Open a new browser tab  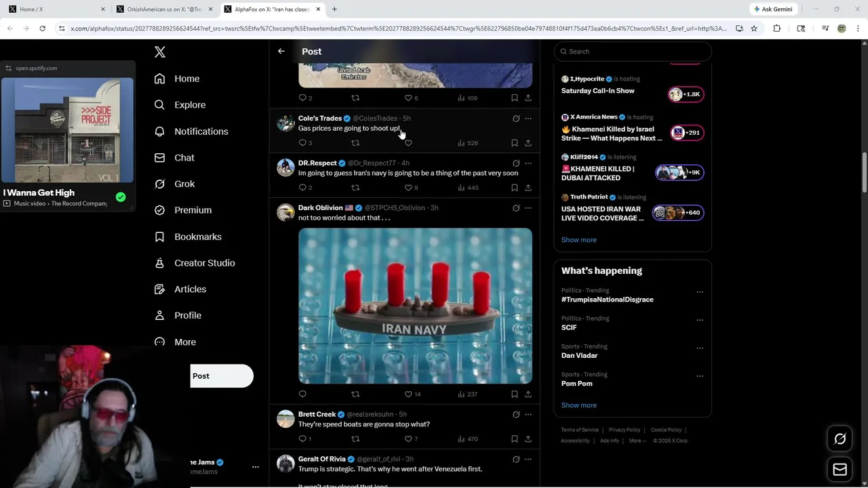coord(334,9)
